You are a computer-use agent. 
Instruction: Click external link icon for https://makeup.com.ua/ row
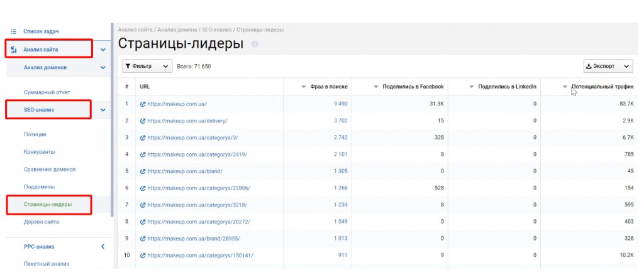pyautogui.click(x=143, y=104)
